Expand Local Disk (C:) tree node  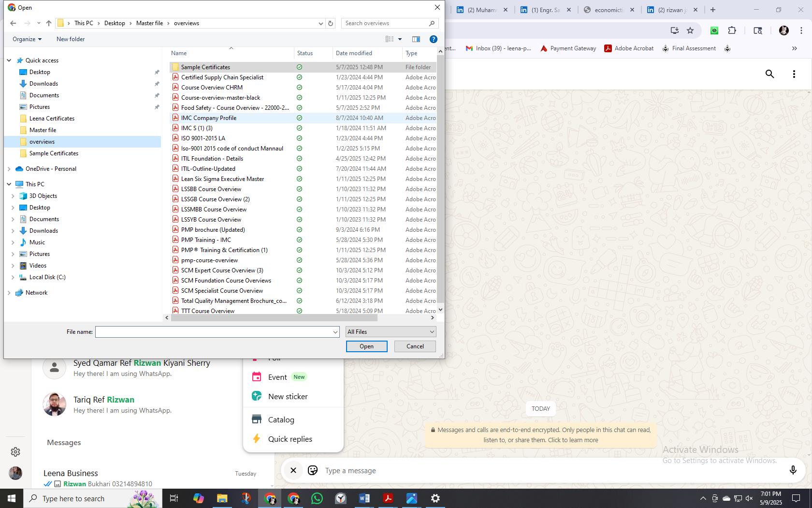13,277
